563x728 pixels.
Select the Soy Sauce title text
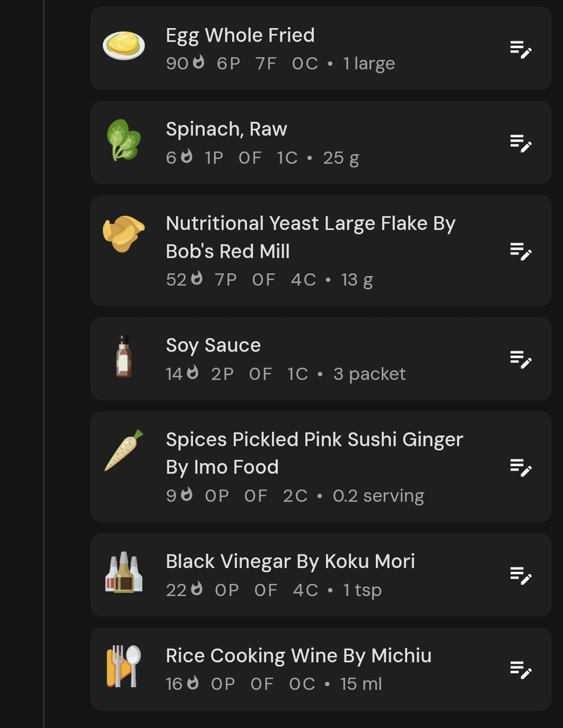point(213,345)
